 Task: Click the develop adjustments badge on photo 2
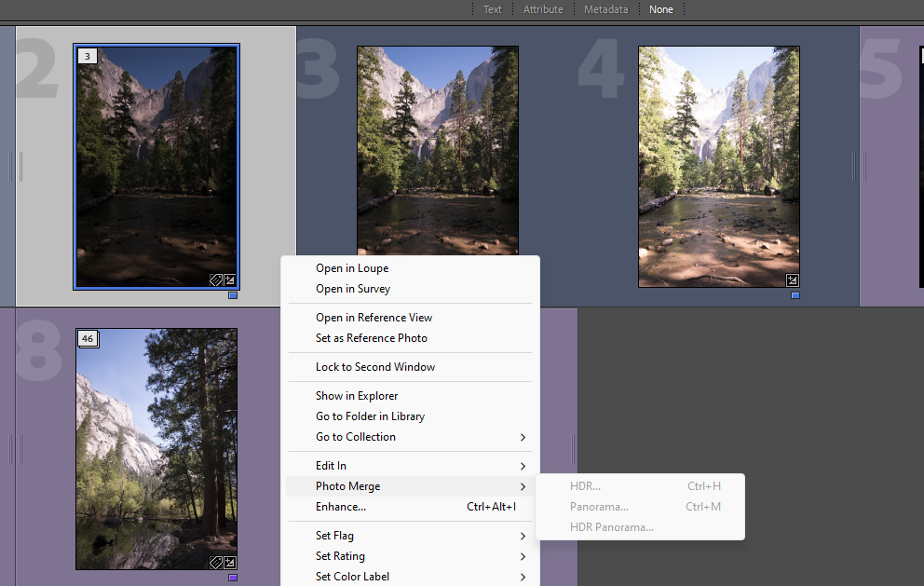(x=229, y=280)
